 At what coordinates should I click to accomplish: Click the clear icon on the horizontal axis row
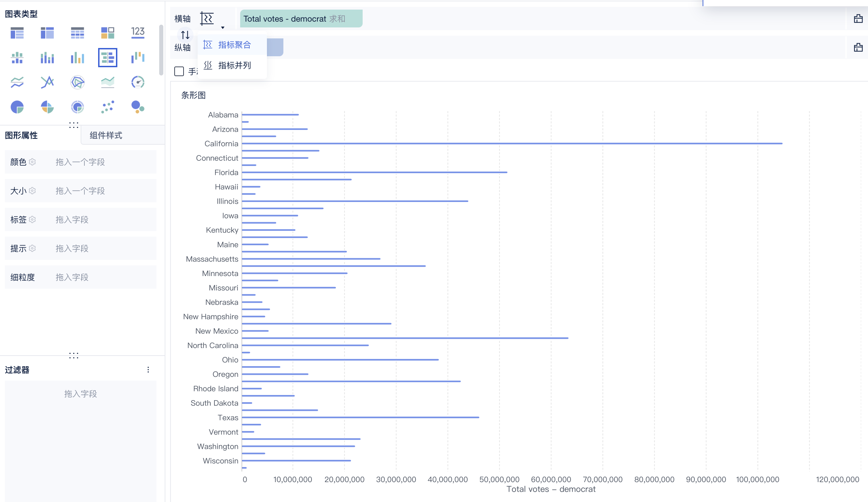click(x=858, y=19)
